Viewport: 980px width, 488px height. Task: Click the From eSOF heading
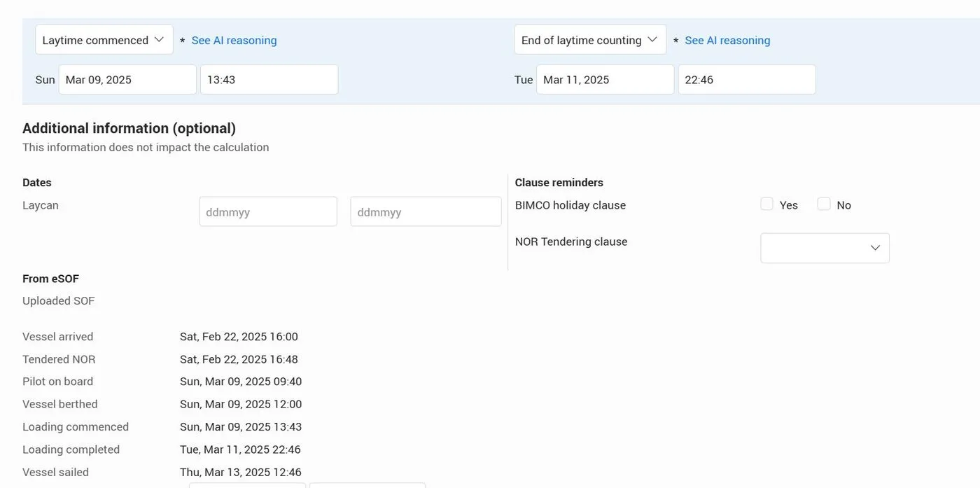(50, 279)
